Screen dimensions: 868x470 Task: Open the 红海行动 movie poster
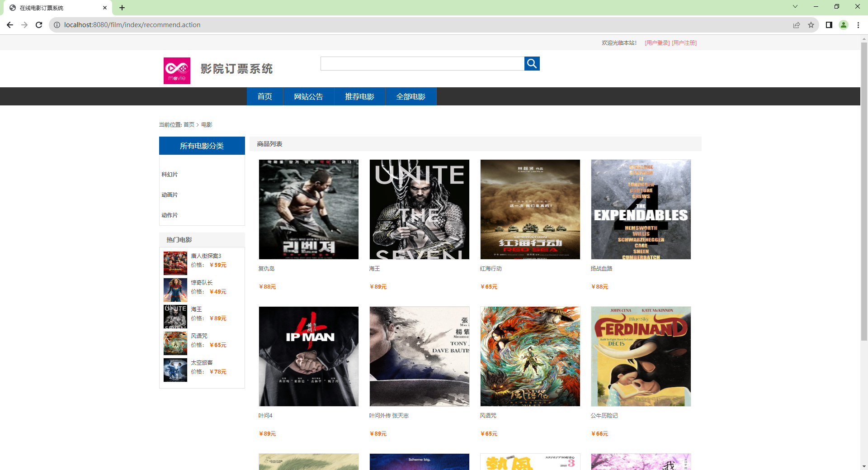(530, 209)
